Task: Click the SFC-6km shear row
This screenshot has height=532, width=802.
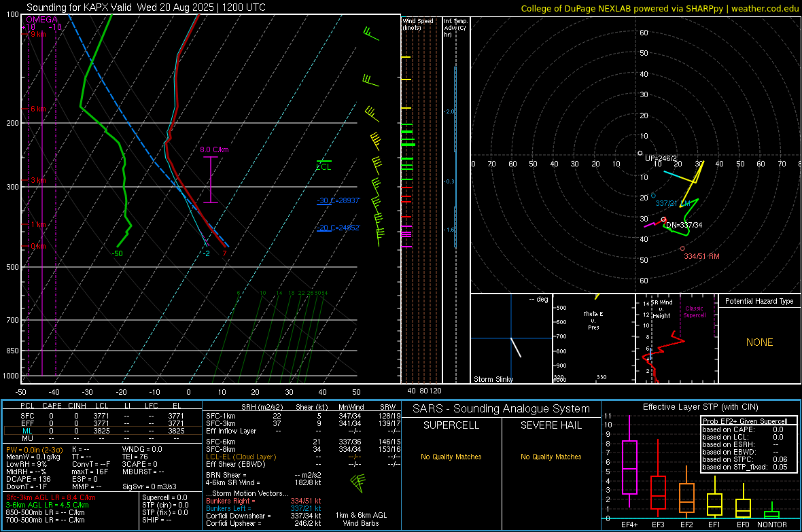Action: [303, 442]
